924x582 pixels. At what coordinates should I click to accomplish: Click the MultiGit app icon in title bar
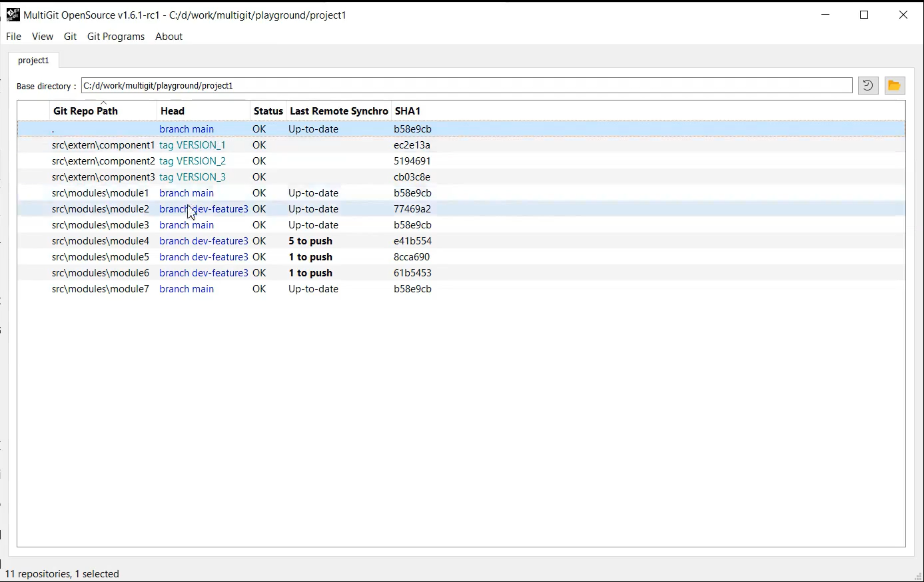pyautogui.click(x=13, y=15)
